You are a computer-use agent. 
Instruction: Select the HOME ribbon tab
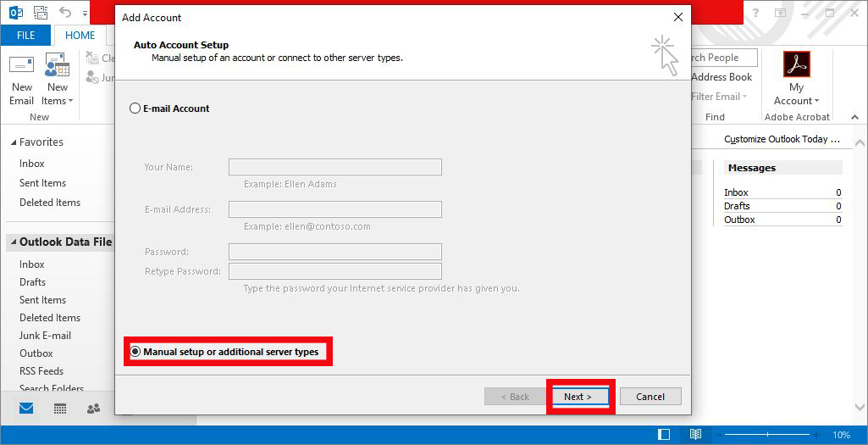click(80, 36)
